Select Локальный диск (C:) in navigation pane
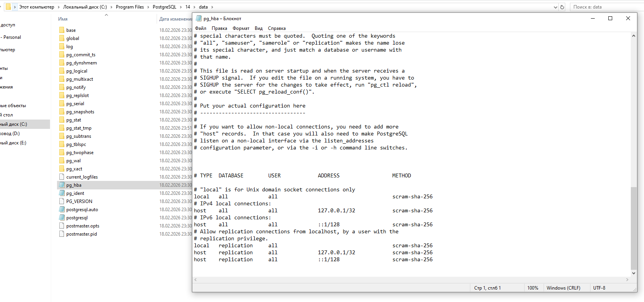644x302 pixels. 14,124
